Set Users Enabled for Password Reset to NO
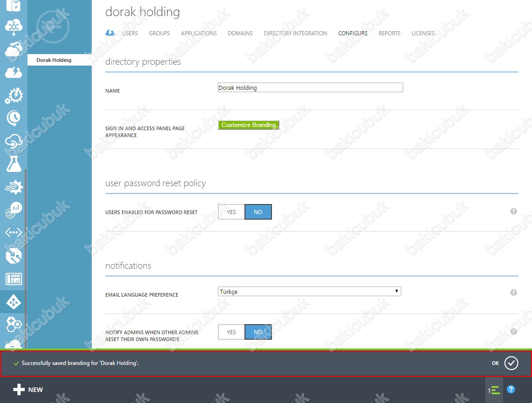This screenshot has height=403, width=532. [258, 212]
